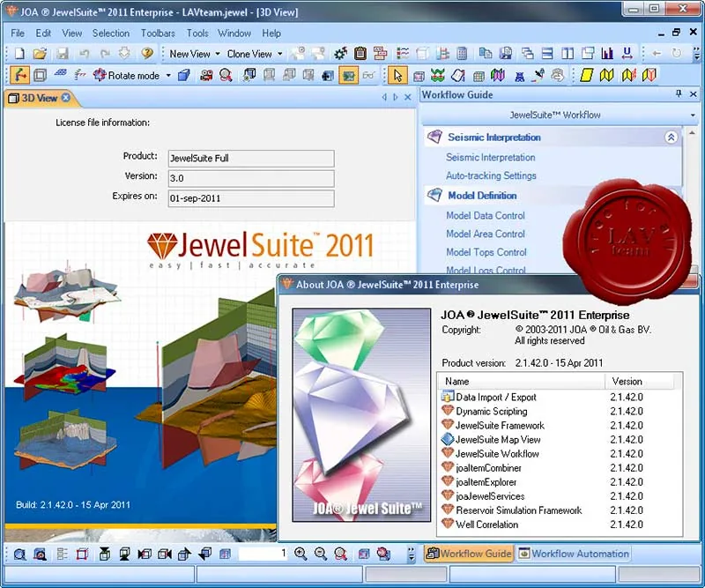Toggle the glasses stereo view button
This screenshot has height=588, width=705.
368,75
